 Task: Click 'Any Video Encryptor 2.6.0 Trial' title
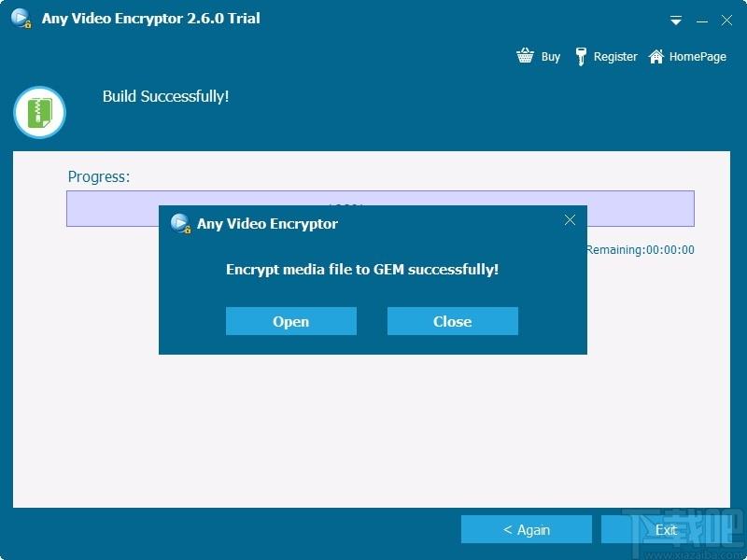(x=151, y=19)
